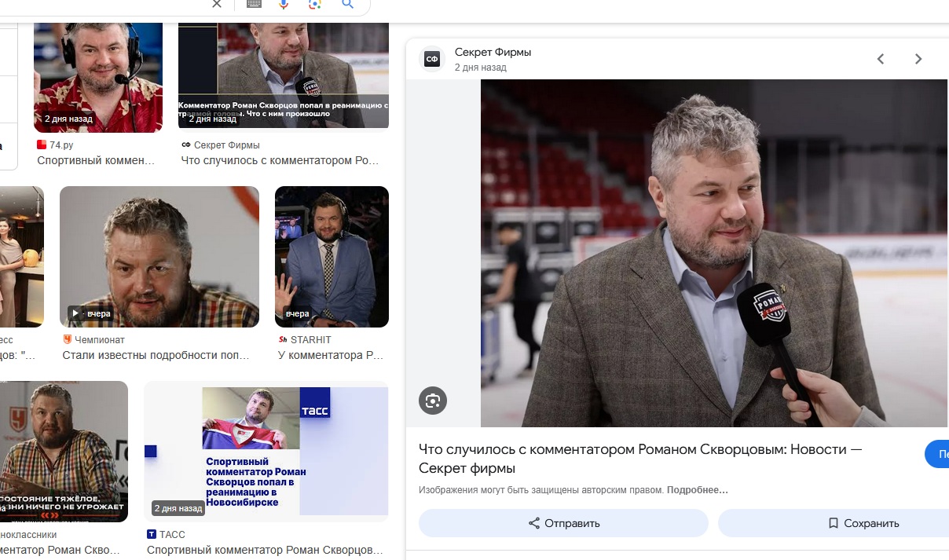Viewport: 949px width, 560px height.
Task: Open the Секрет Фирмы source logo
Action: 432,59
